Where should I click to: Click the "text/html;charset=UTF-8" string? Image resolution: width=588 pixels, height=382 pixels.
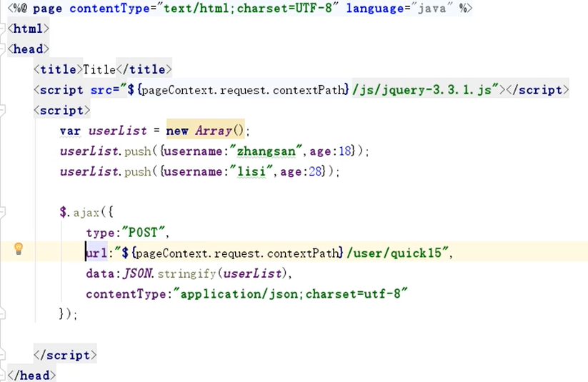[x=247, y=9]
